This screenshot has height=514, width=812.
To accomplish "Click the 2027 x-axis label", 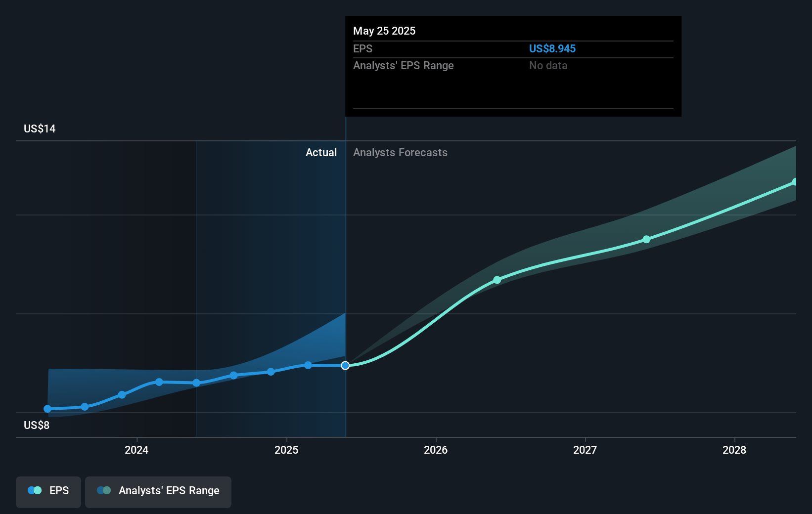I will 585,450.
